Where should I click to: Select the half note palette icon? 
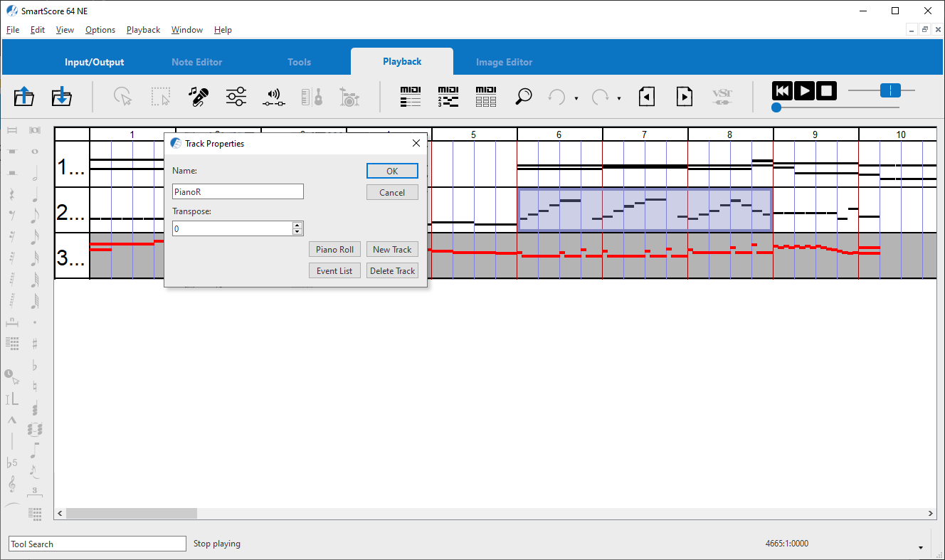(x=35, y=173)
